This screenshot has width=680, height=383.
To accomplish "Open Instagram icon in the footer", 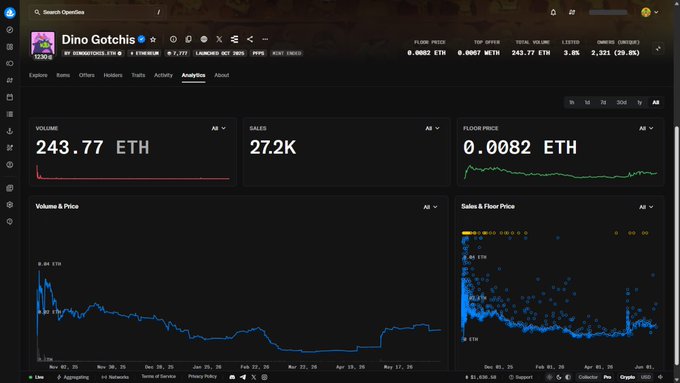I will coord(264,377).
